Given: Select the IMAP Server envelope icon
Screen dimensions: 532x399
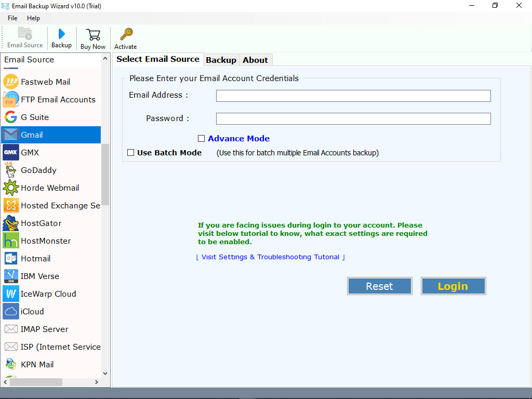Looking at the screenshot, I should coord(11,329).
